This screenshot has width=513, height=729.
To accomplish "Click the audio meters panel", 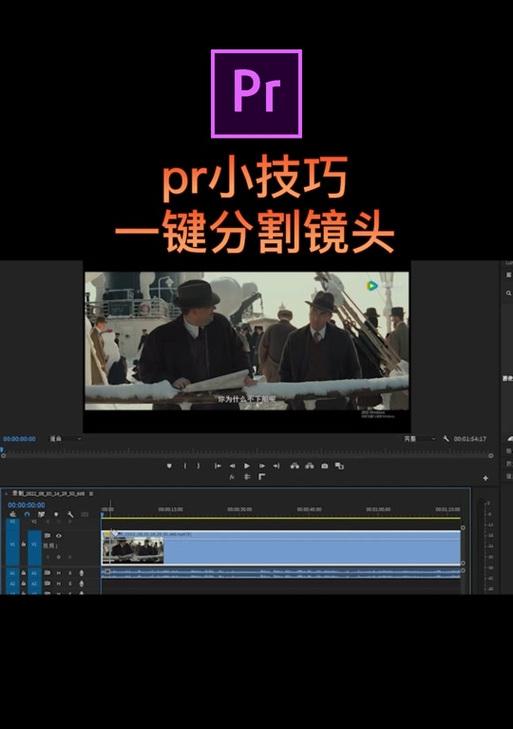I will 487,545.
